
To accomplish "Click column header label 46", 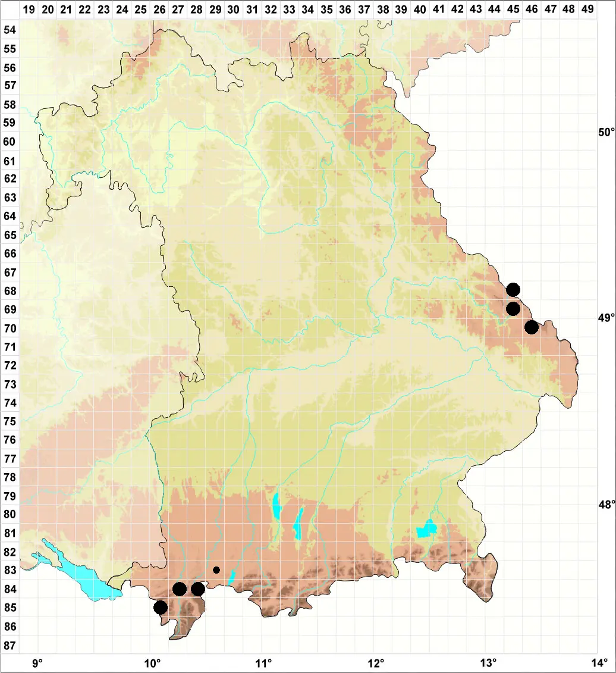I will coord(532,10).
